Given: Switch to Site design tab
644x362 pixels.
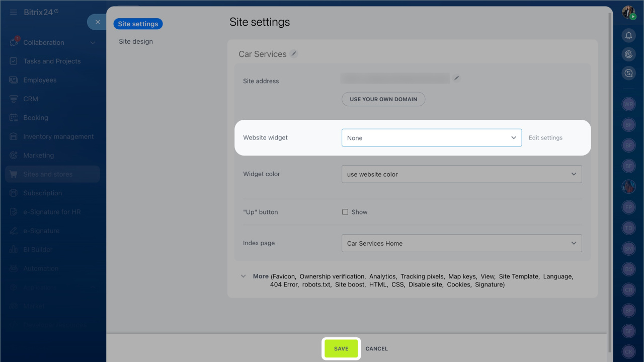Looking at the screenshot, I should 136,41.
